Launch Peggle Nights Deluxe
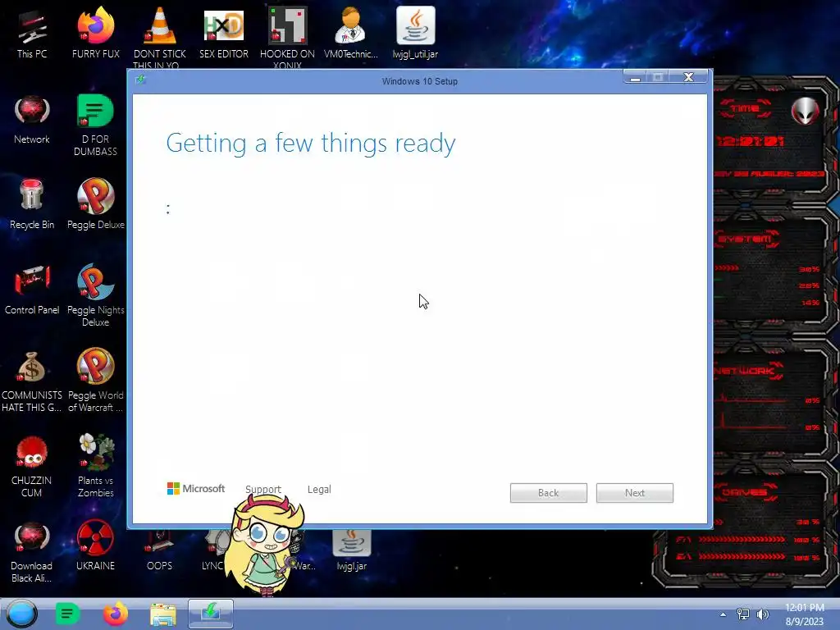Viewport: 840px width, 630px height. point(95,294)
